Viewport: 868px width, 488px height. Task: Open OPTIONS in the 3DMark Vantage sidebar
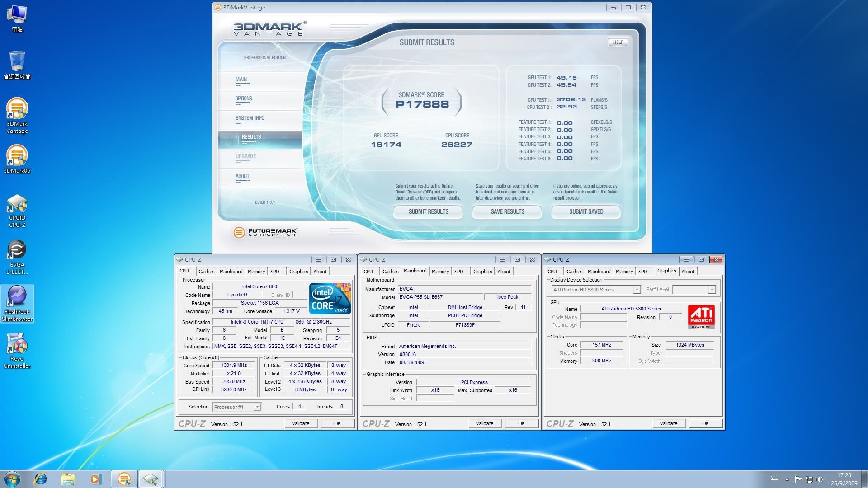click(243, 99)
